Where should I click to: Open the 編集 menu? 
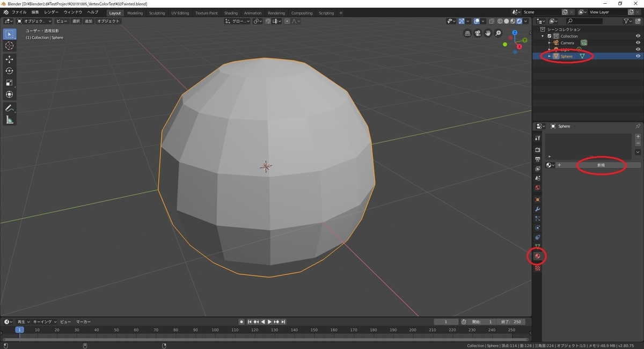(x=35, y=12)
